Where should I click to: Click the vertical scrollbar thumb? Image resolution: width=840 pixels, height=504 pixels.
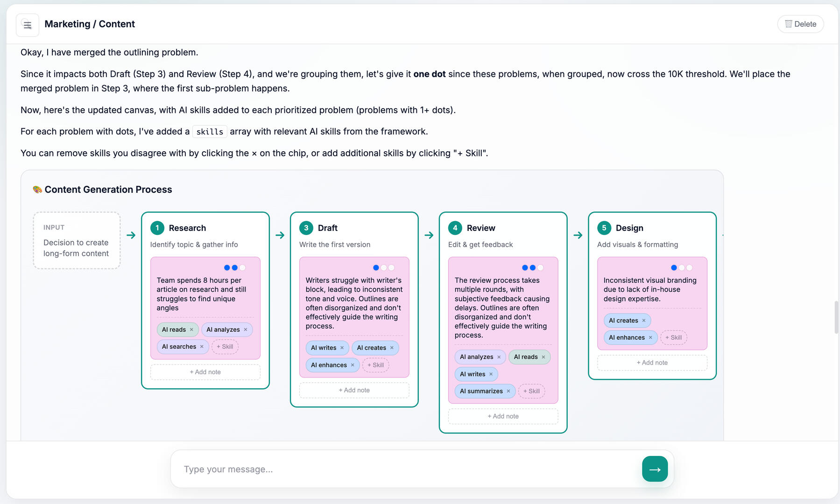[x=836, y=317]
